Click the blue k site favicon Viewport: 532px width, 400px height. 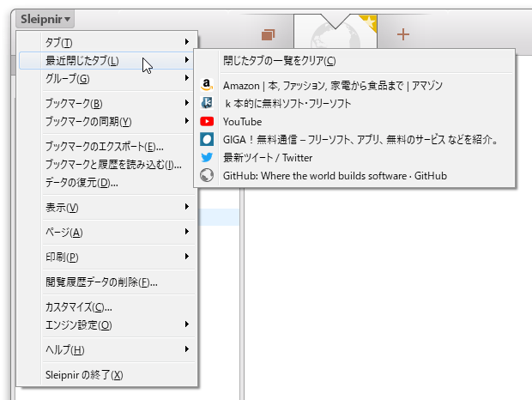tap(207, 103)
